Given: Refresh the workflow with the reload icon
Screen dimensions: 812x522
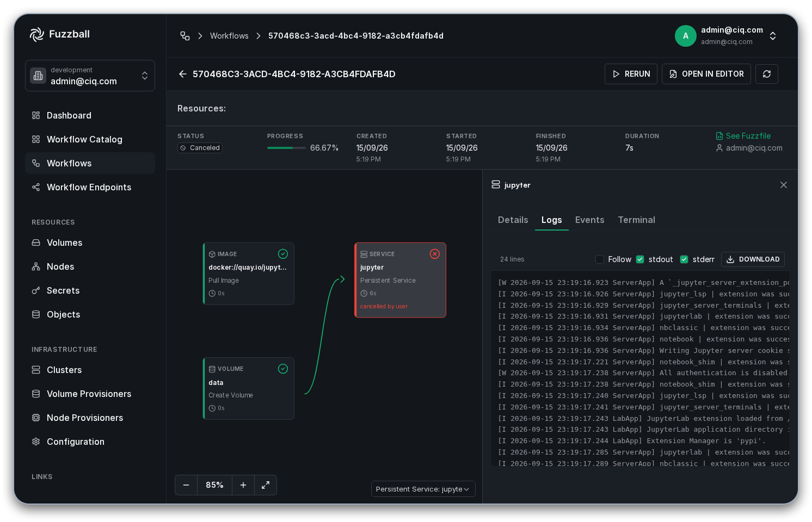Looking at the screenshot, I should click(767, 74).
